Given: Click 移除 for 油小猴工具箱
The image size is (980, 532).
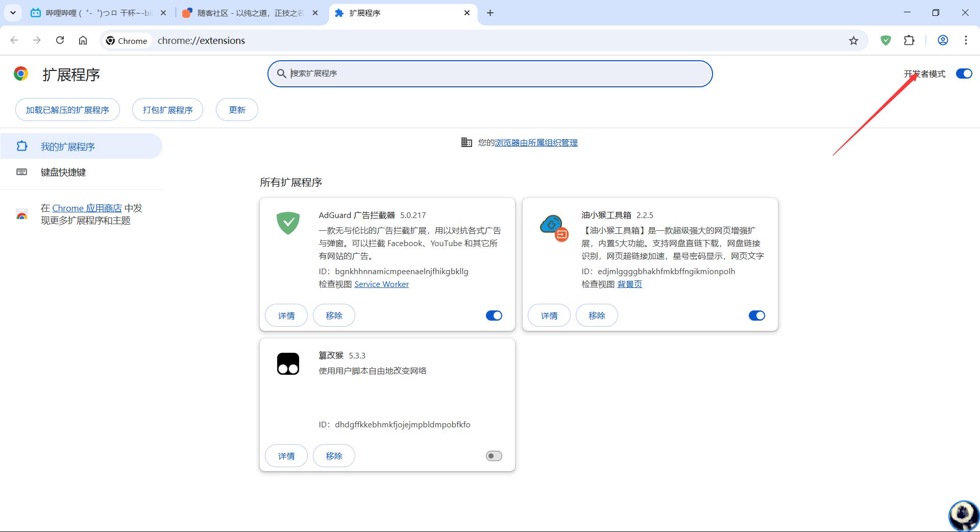Looking at the screenshot, I should pyautogui.click(x=597, y=316).
